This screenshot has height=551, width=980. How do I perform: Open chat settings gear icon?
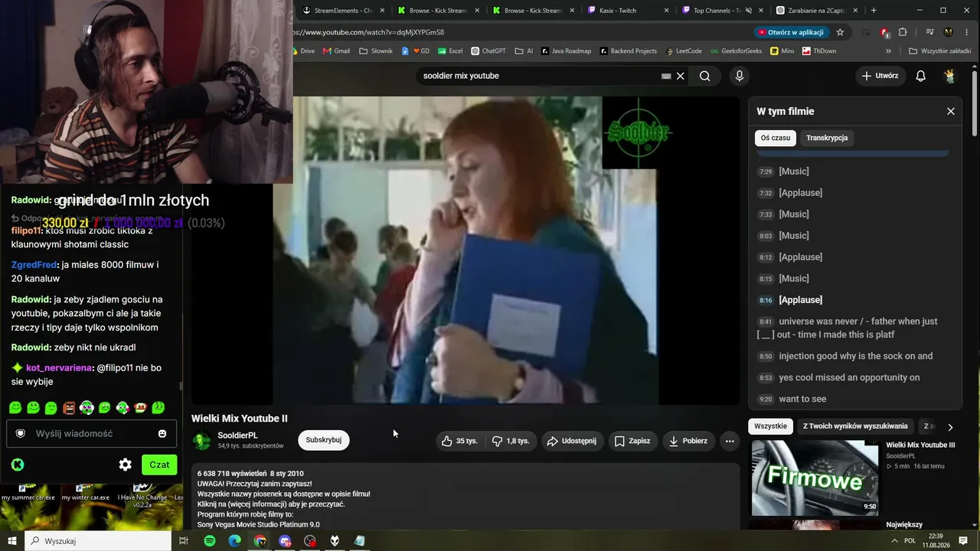[x=126, y=465]
